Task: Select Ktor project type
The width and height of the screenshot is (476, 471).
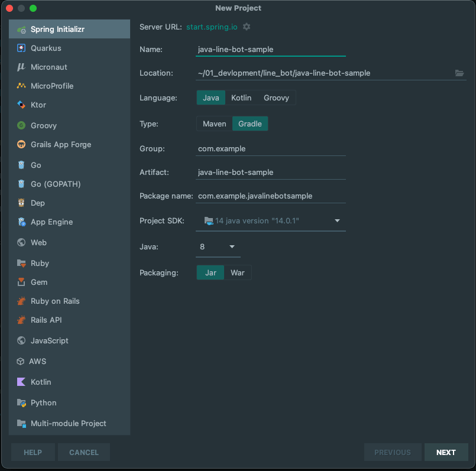Action: click(x=70, y=105)
